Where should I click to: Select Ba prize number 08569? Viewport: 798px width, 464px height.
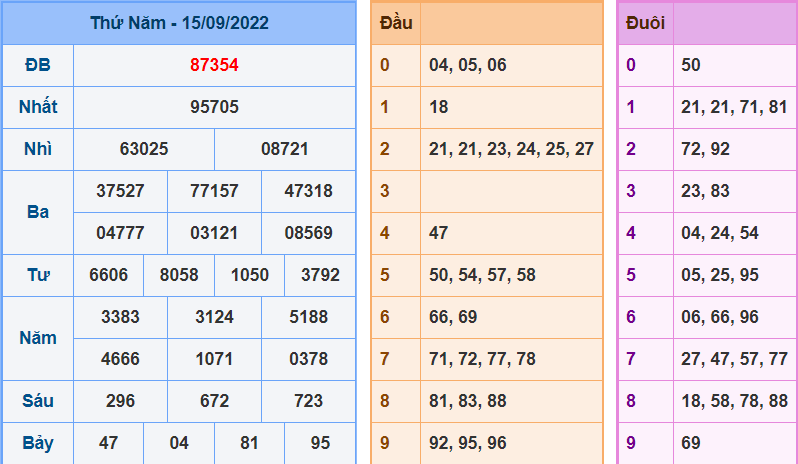coord(308,233)
